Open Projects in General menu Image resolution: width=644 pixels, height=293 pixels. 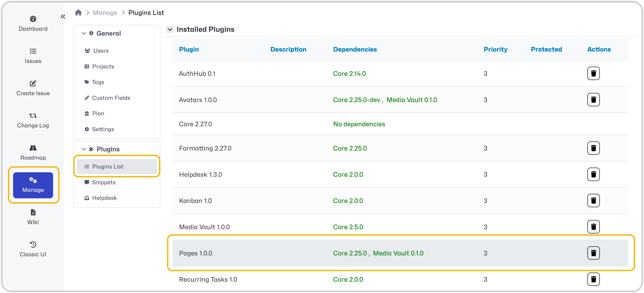pos(99,66)
